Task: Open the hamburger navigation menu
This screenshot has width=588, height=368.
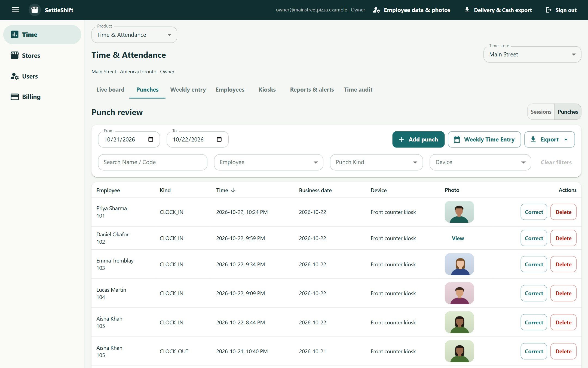Action: (16, 10)
